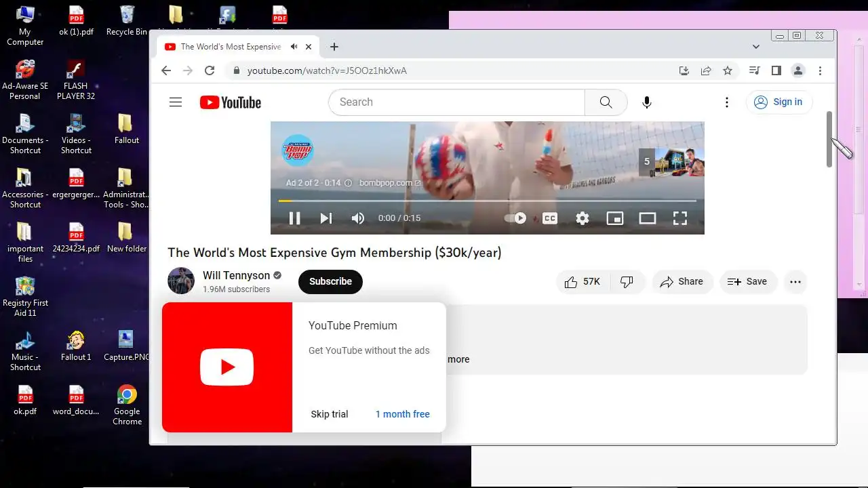Click the Bomb Pop advertiser logo
Viewport: 868px width, 488px height.
pos(298,150)
